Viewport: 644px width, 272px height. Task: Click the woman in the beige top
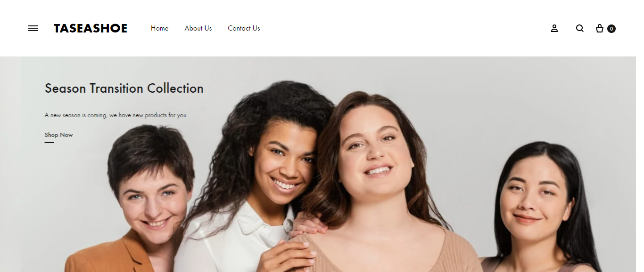click(x=377, y=188)
